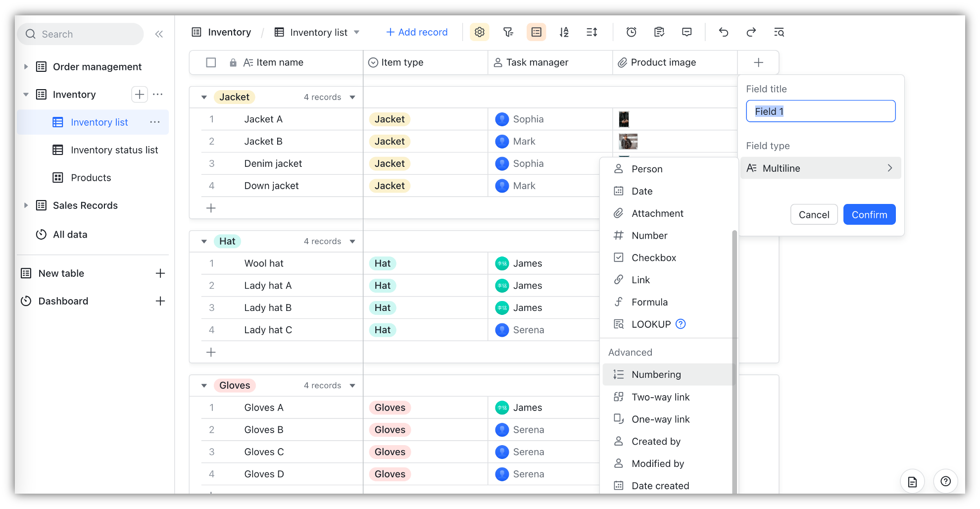Click the redo arrow icon
The width and height of the screenshot is (980, 509).
[751, 32]
